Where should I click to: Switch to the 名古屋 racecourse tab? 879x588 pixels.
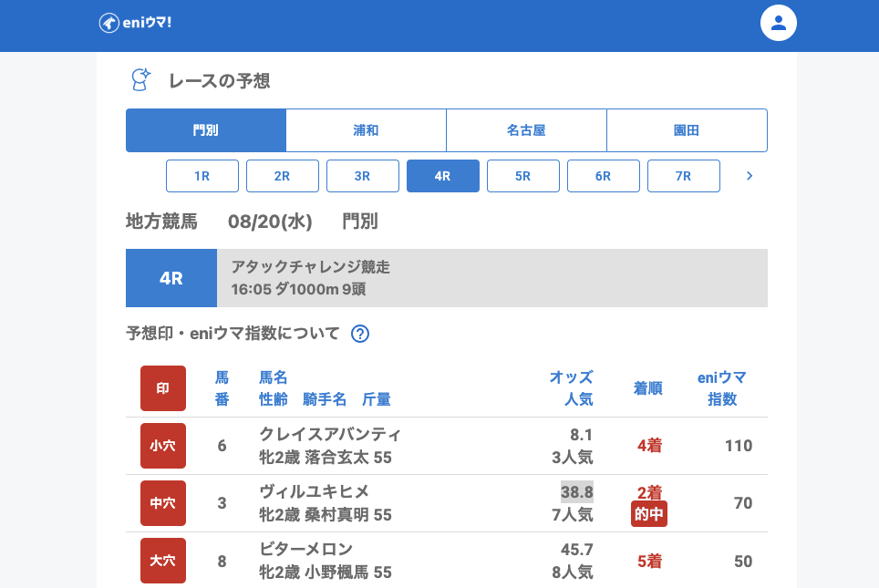[x=526, y=130]
